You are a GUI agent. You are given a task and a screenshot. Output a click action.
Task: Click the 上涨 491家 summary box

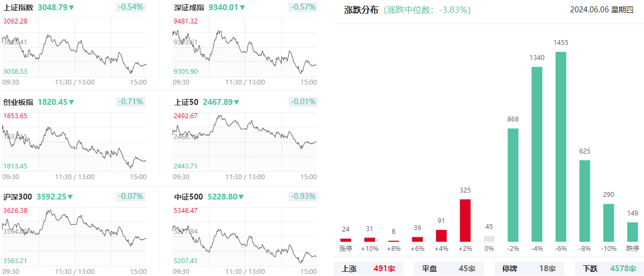point(368,268)
